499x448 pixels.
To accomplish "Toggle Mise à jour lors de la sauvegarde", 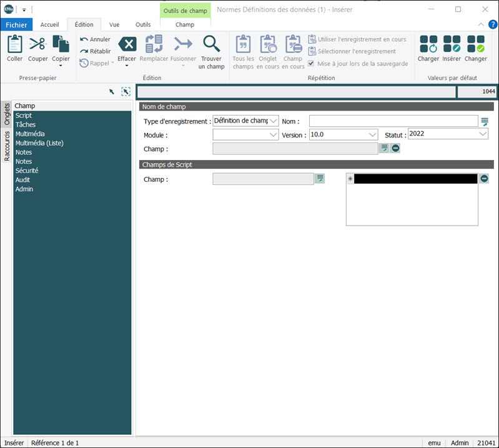I will pyautogui.click(x=311, y=63).
